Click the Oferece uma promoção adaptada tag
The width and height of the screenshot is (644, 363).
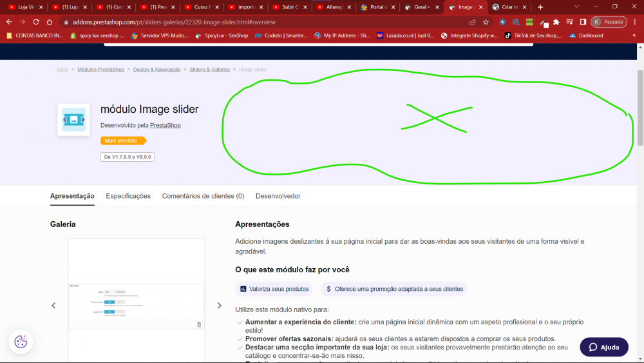(394, 289)
